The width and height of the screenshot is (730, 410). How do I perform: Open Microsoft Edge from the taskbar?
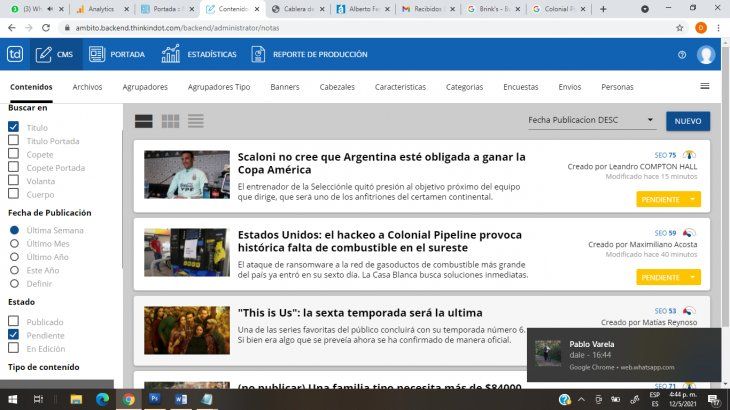click(x=102, y=399)
